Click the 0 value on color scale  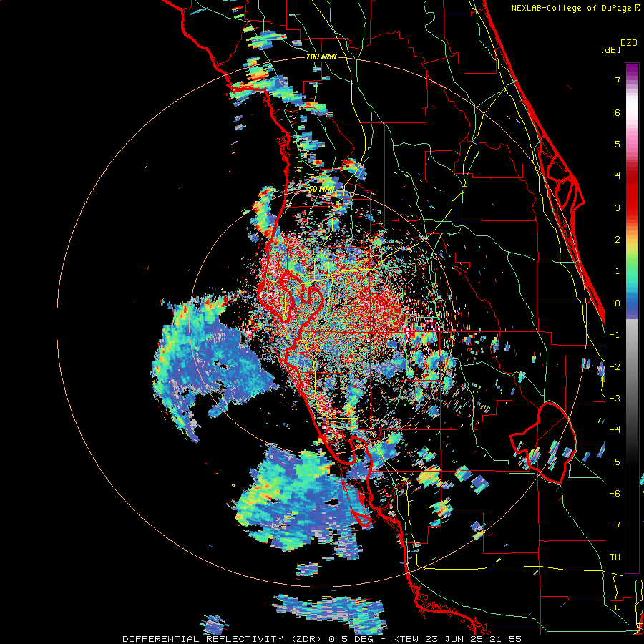[x=618, y=303]
